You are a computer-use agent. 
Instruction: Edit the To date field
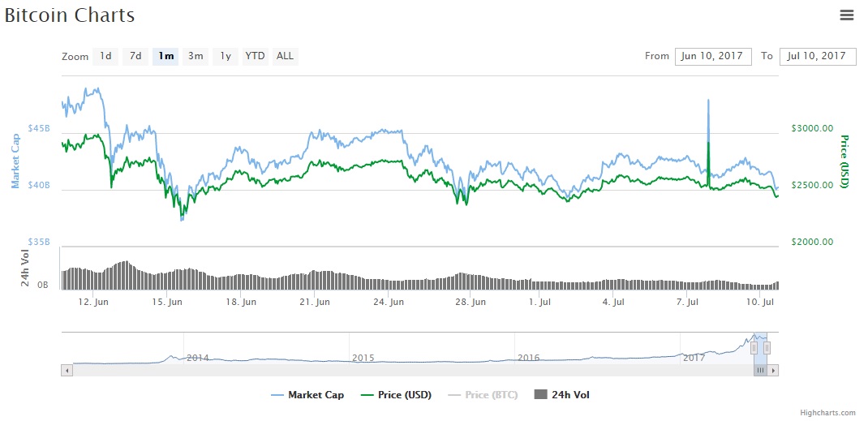pos(818,57)
